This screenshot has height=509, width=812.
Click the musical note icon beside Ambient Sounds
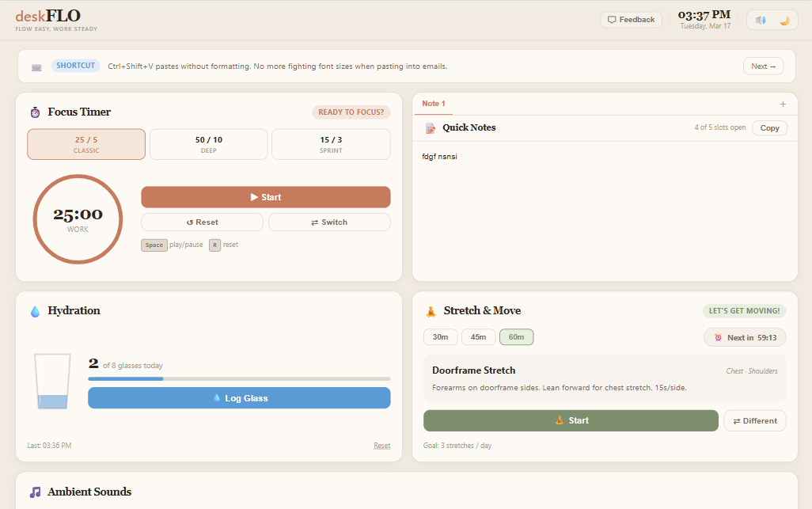tap(34, 492)
